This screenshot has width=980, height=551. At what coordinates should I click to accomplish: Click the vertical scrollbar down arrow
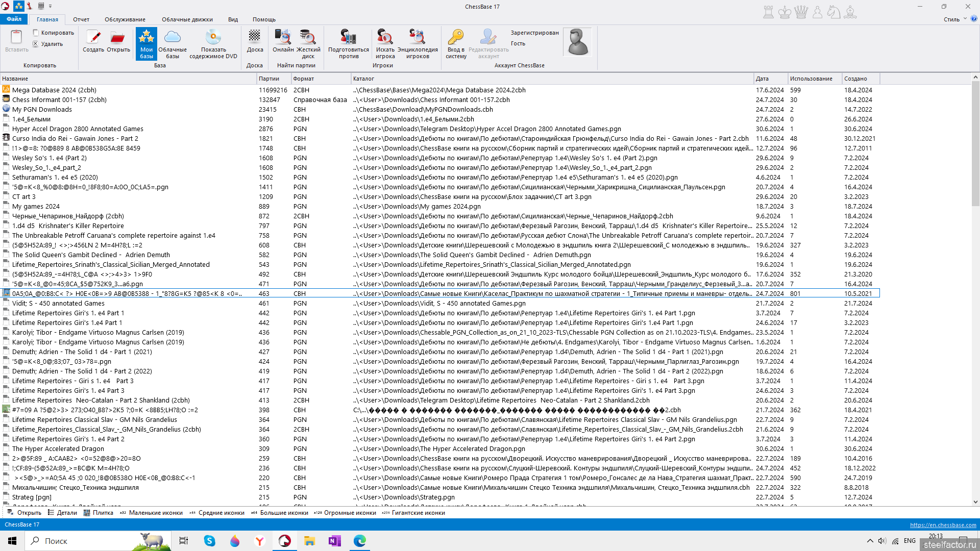click(975, 502)
